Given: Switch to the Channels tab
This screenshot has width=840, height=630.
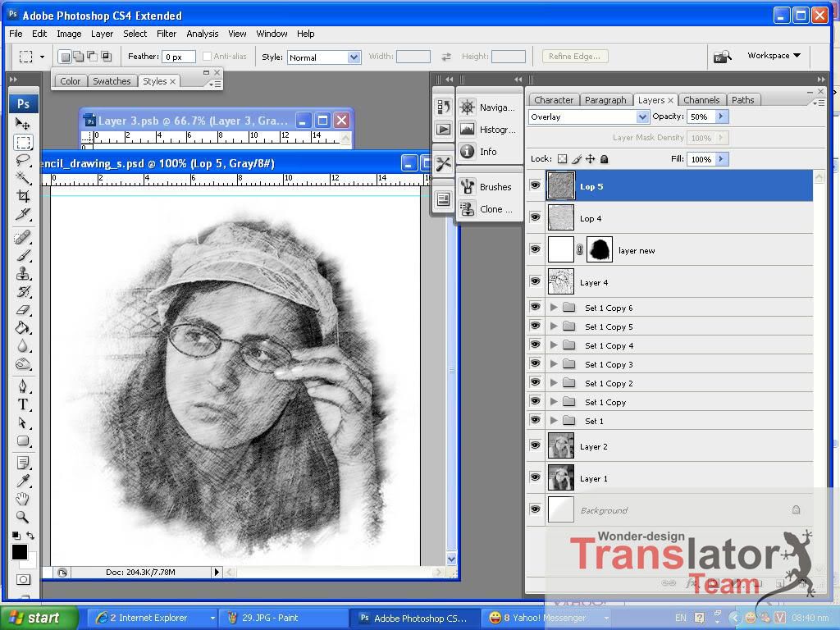Looking at the screenshot, I should pos(701,100).
